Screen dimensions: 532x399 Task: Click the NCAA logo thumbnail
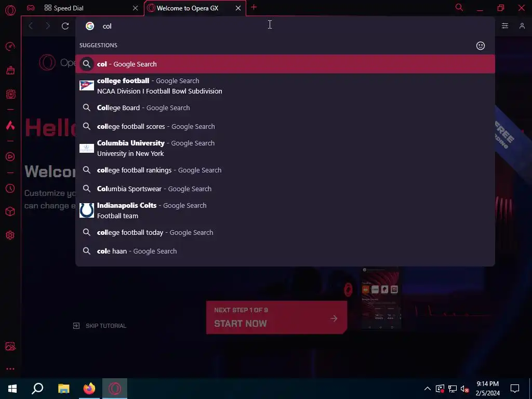[87, 85]
